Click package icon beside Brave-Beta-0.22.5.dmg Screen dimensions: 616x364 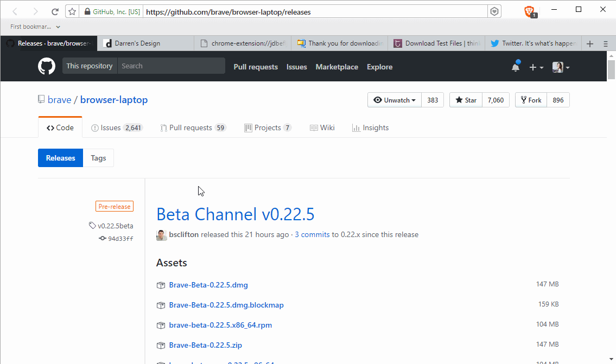click(x=161, y=285)
